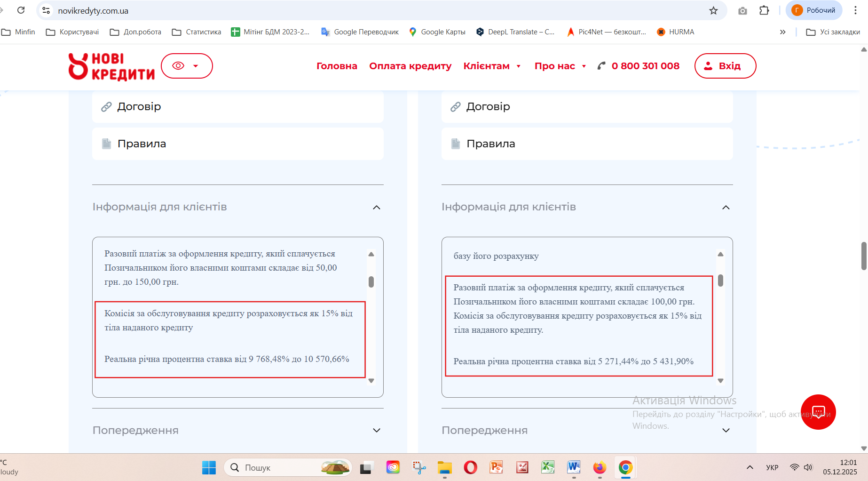Viewport: 868px width, 481px height.
Task: Open the Робочий profile button
Action: [x=813, y=10]
